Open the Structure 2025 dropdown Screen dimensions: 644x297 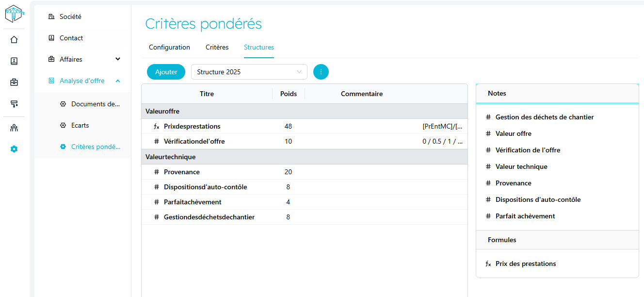click(249, 72)
